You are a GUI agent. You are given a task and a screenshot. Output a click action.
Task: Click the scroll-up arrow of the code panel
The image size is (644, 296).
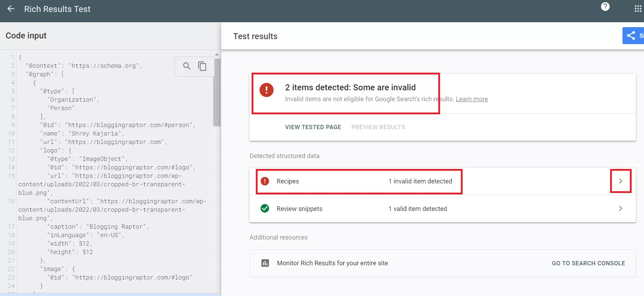[x=217, y=55]
